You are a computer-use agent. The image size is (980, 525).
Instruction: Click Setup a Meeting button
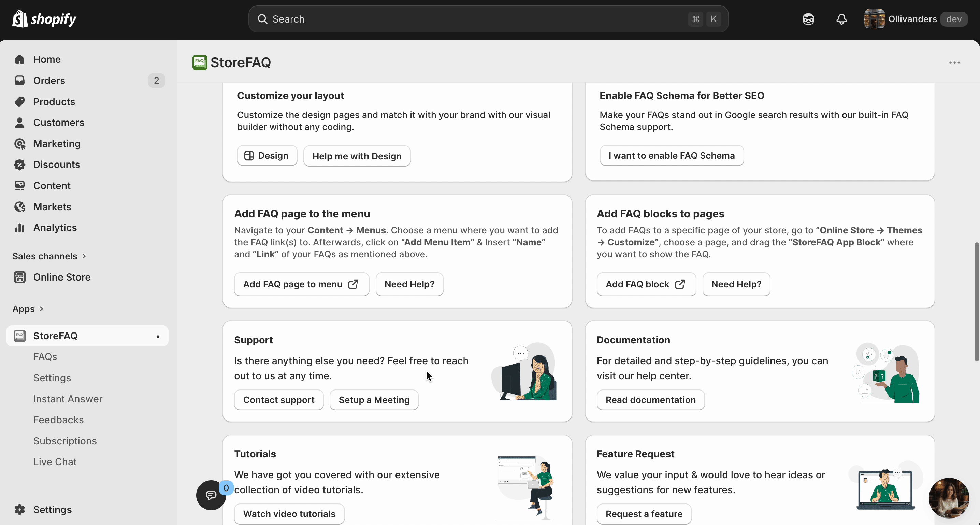click(374, 400)
